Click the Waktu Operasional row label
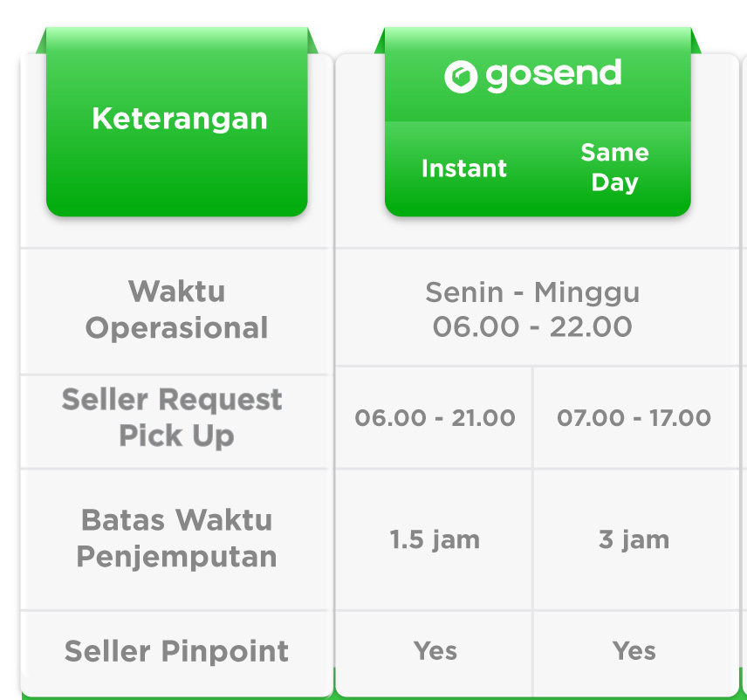The image size is (747, 700). pyautogui.click(x=177, y=309)
